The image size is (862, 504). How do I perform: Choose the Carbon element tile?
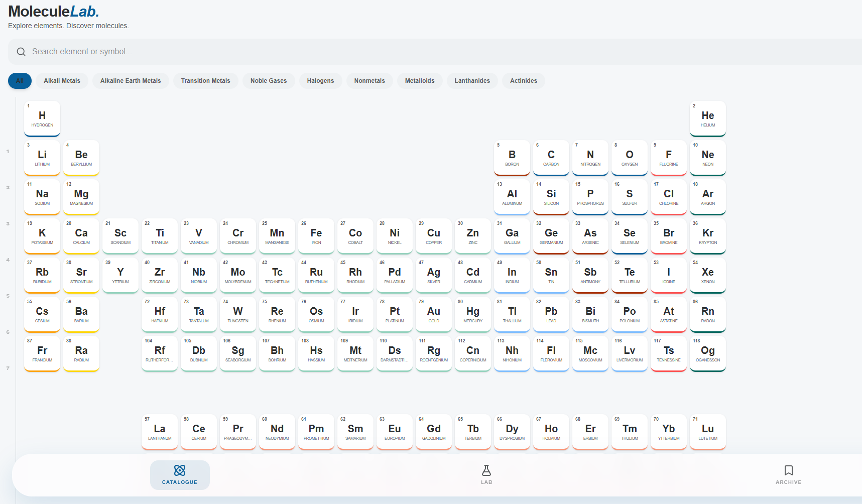point(551,158)
